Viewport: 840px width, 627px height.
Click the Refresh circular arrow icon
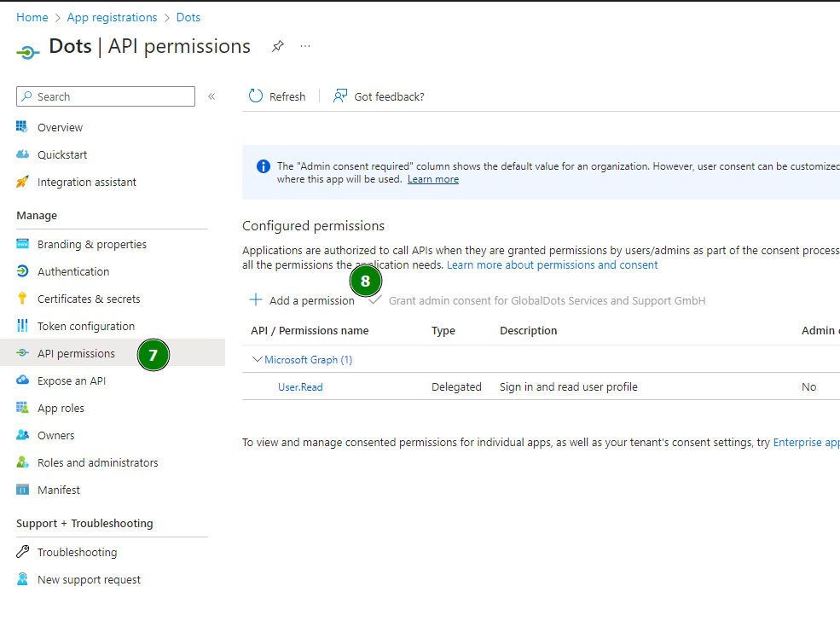[256, 96]
